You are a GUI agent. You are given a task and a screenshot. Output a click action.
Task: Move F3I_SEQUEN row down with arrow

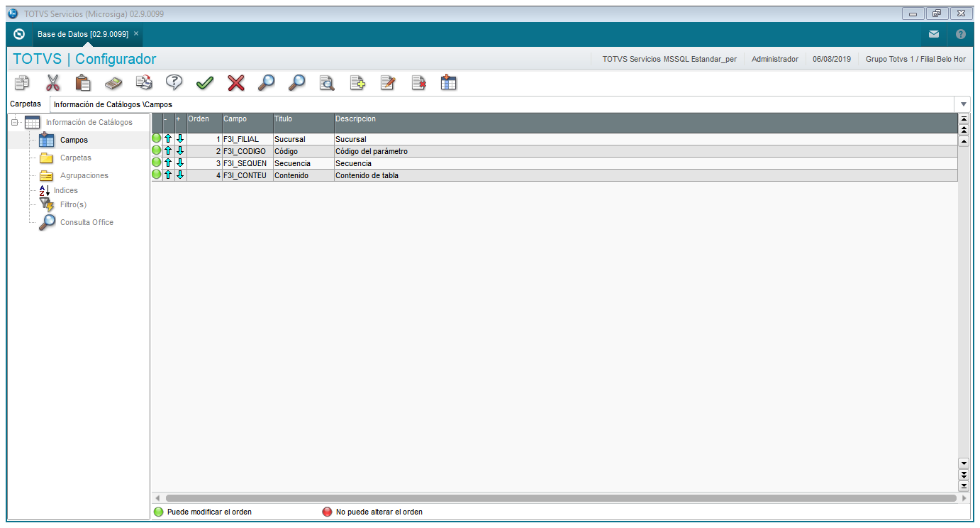[x=180, y=163]
